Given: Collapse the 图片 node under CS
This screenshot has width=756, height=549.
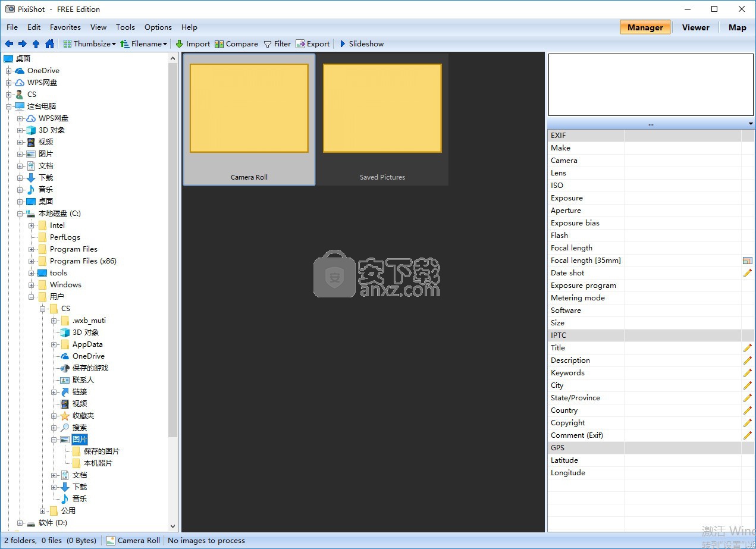Looking at the screenshot, I should tap(54, 440).
